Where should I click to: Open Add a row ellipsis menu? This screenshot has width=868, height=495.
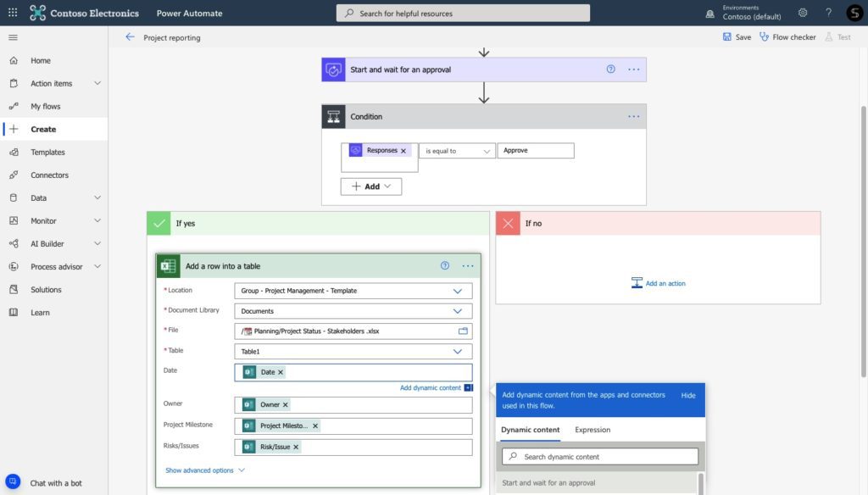point(468,266)
